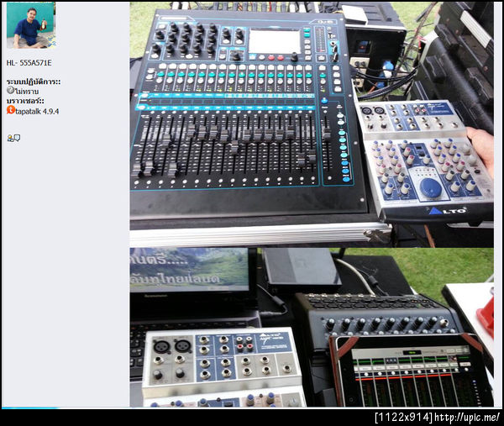Click the HL- 5SSA571E call sign text
This screenshot has height=426, width=504.
coord(29,63)
